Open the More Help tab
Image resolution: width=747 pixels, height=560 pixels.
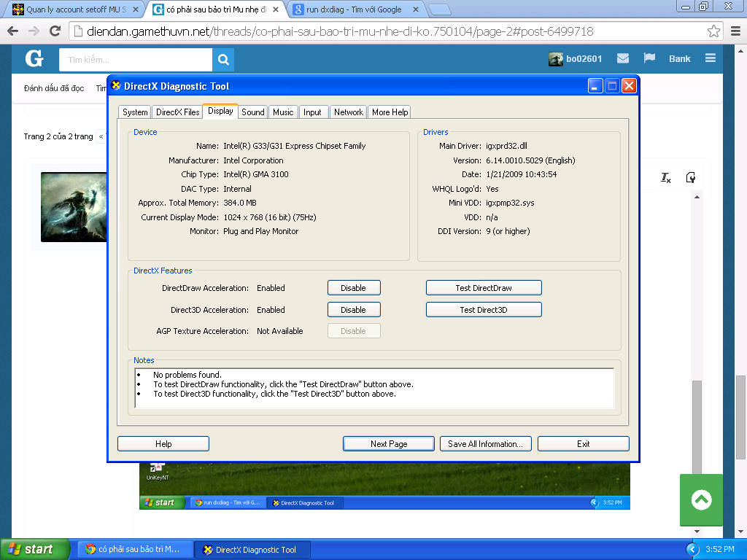pyautogui.click(x=390, y=112)
